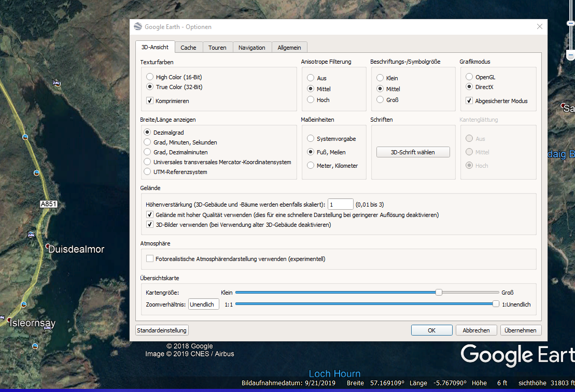Click Google Earth logo in dialog title bar
This screenshot has width=575, height=392.
pos(138,27)
